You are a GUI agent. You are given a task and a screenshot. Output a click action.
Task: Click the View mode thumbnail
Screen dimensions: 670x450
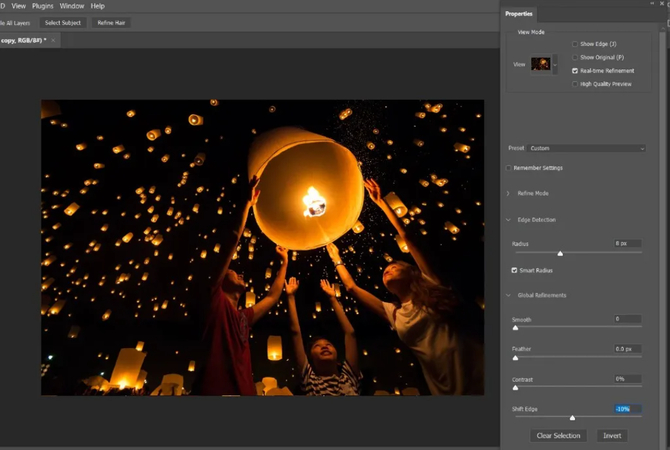click(x=541, y=64)
